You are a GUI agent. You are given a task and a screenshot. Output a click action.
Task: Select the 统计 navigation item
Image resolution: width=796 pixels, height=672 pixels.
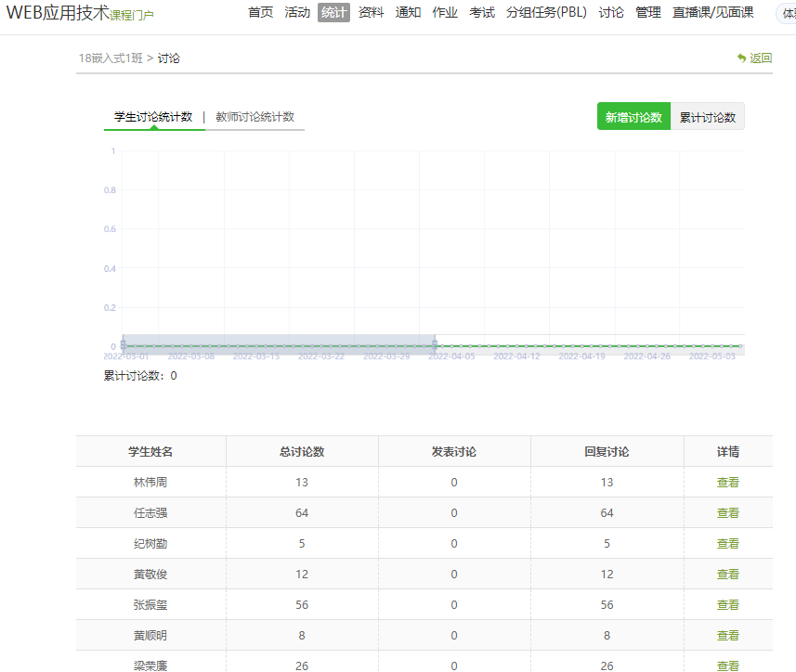tap(333, 13)
